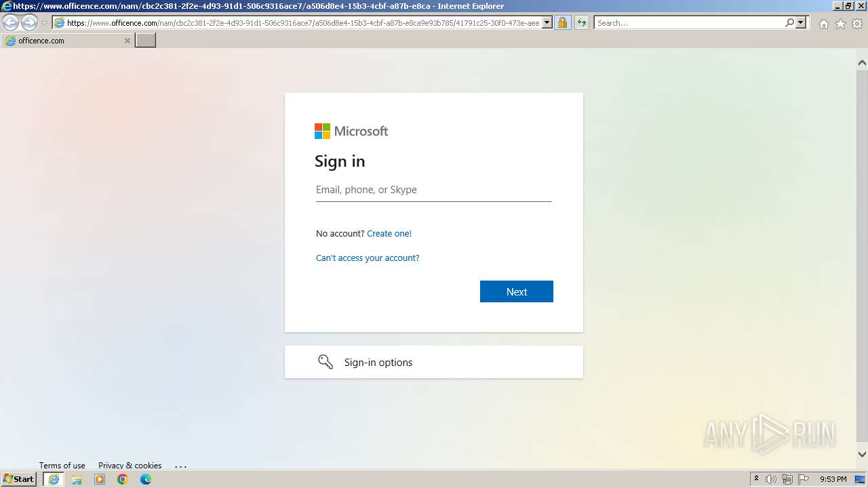Image resolution: width=868 pixels, height=488 pixels.
Task: Open the search provider dropdown arrow
Action: [801, 23]
